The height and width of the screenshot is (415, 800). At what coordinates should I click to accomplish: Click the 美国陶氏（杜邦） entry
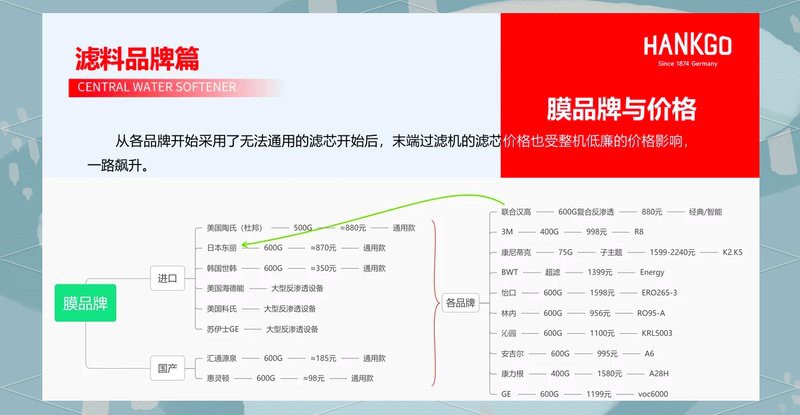coord(234,228)
